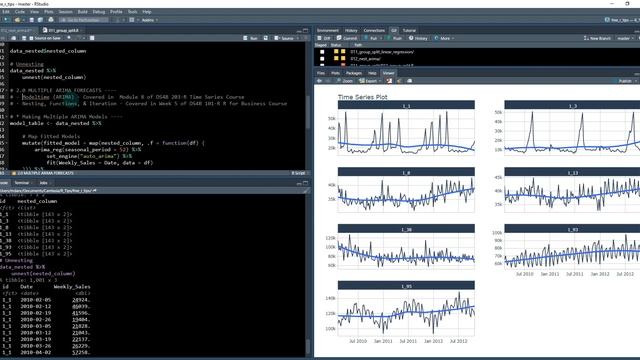Open the Viewer Export dropdown
640x360 pixels.
(x=370, y=81)
